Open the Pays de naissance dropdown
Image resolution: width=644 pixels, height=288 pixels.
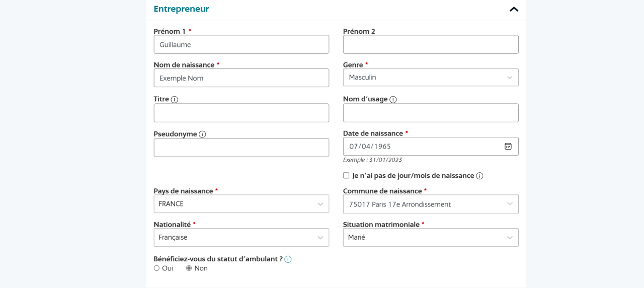pyautogui.click(x=242, y=204)
